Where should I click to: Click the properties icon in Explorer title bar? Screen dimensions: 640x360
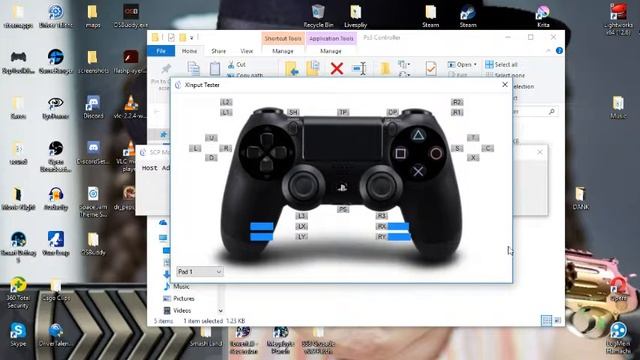point(171,38)
